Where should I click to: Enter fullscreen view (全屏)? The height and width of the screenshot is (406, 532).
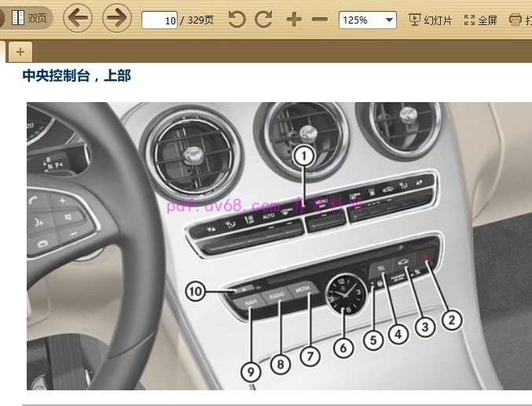coord(480,20)
